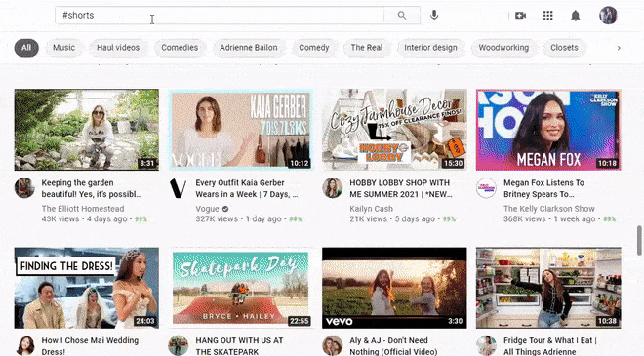Open the YouTube apps grid icon

[x=548, y=16]
